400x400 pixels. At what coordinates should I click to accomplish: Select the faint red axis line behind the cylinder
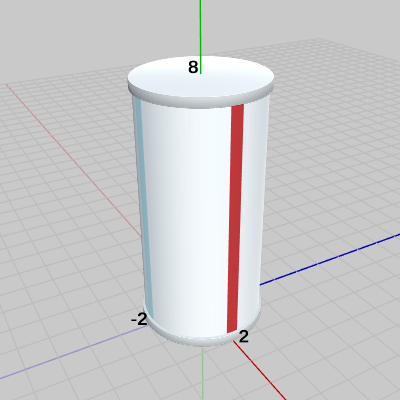(73, 160)
